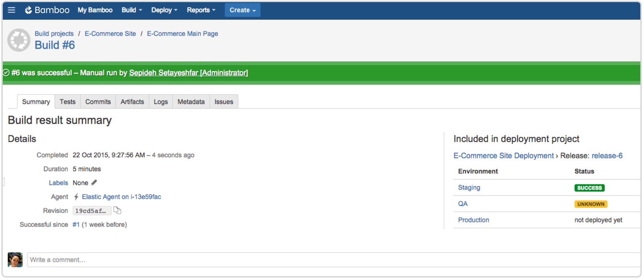Click the user avatar beside comment box
The image size is (644, 280).
click(15, 260)
